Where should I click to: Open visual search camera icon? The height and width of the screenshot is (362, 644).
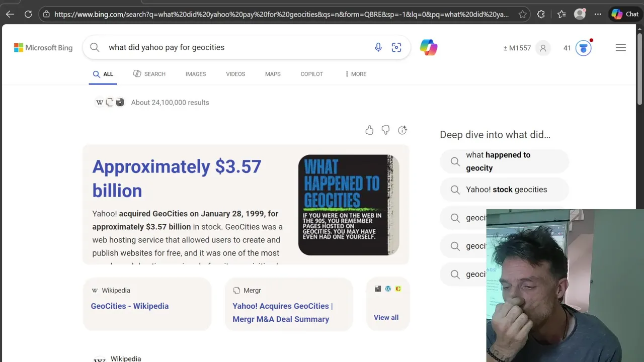[x=396, y=47]
